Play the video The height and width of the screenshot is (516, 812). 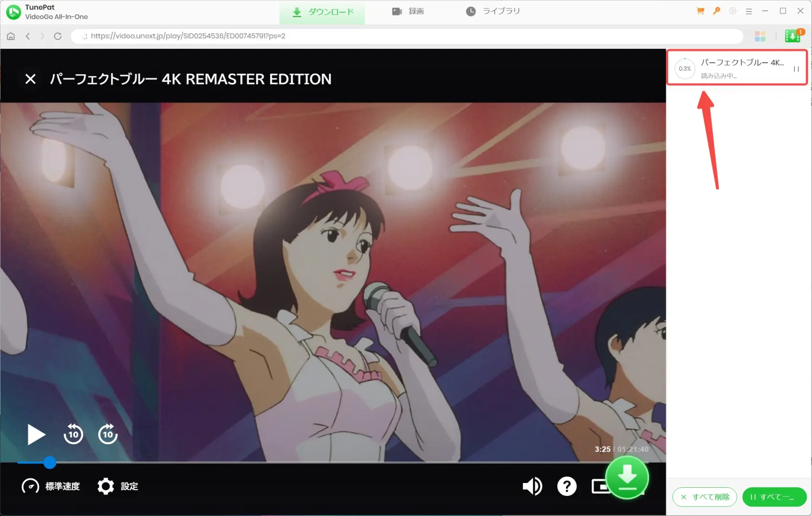(36, 434)
